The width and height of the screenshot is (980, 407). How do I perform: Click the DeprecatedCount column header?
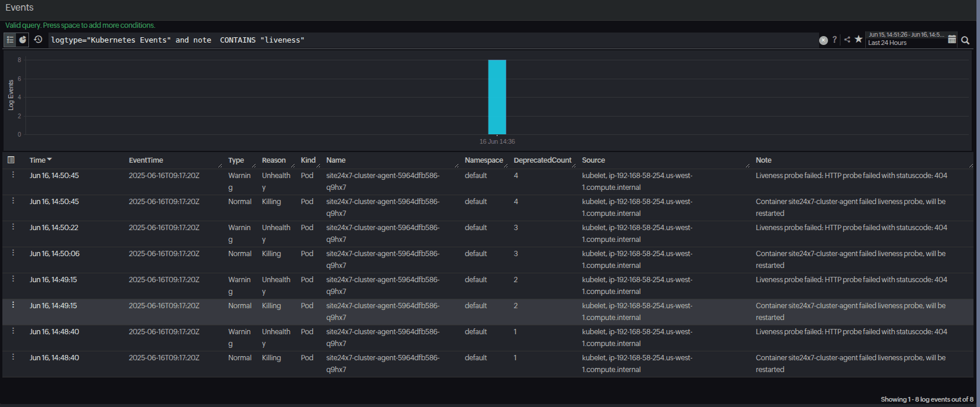click(542, 160)
